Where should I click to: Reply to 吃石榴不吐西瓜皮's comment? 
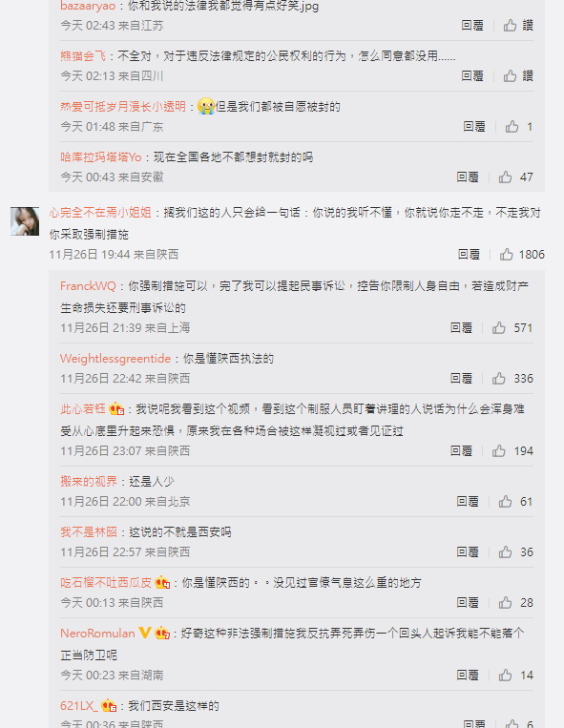tap(467, 603)
